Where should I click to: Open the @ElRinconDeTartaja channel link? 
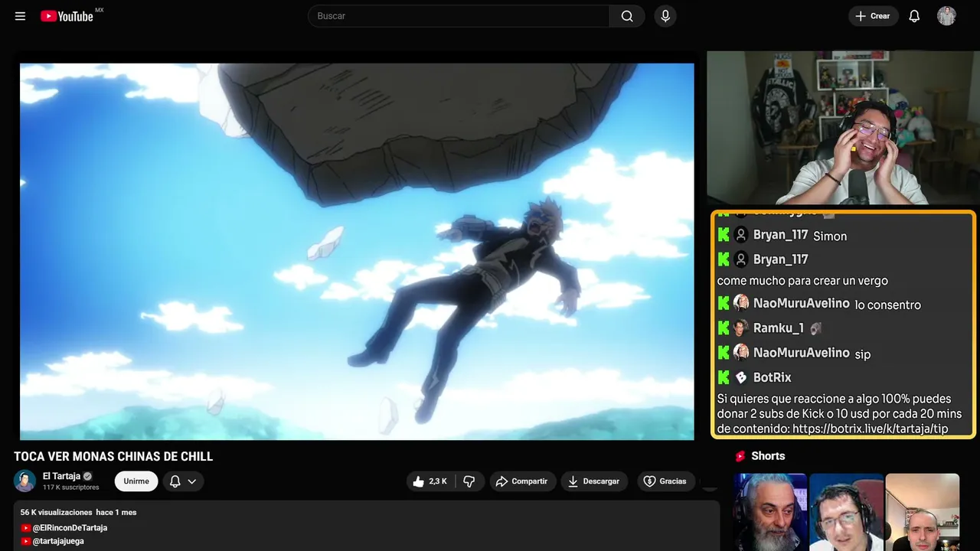pyautogui.click(x=70, y=528)
